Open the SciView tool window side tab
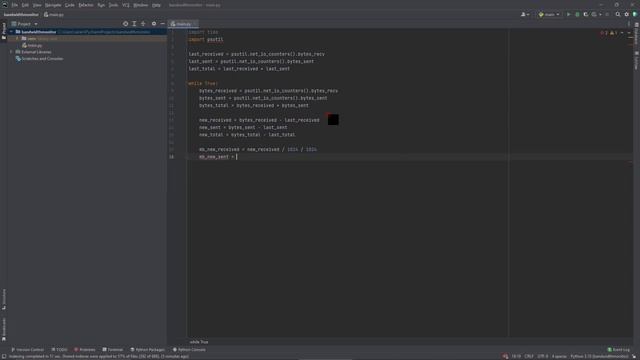 (x=636, y=60)
